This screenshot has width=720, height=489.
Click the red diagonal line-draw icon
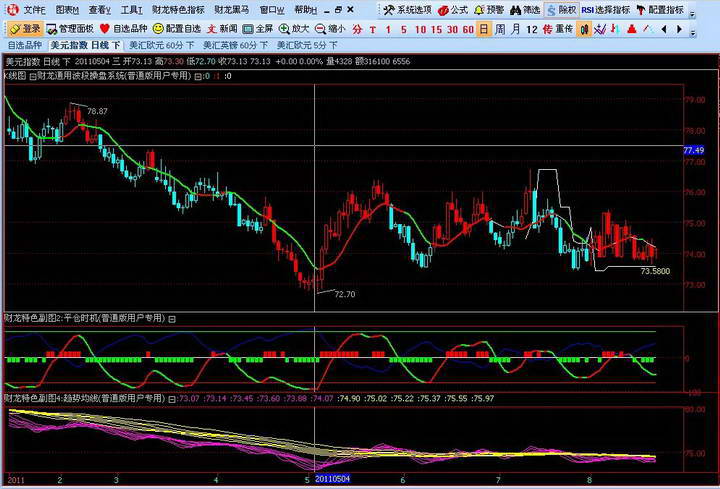648,29
